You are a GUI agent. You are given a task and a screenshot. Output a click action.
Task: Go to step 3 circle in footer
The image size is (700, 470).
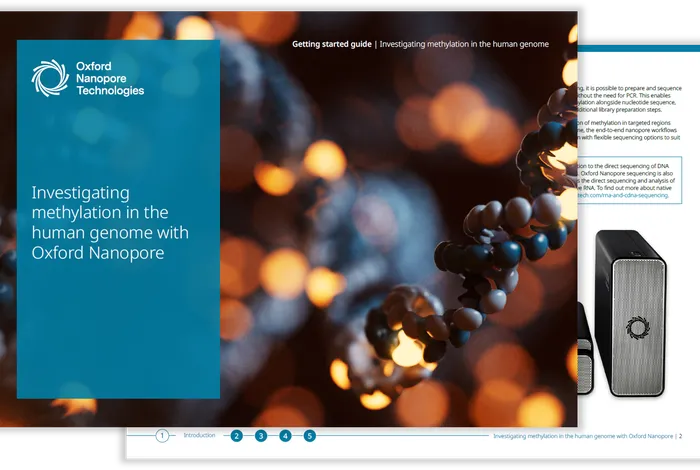pyautogui.click(x=261, y=436)
